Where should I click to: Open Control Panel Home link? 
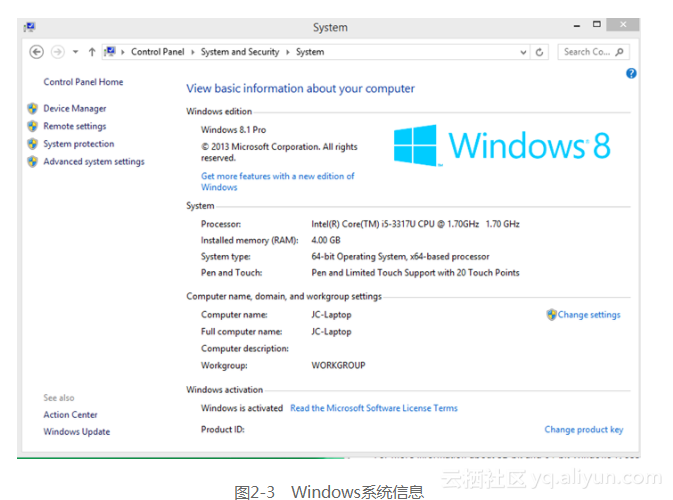83,82
